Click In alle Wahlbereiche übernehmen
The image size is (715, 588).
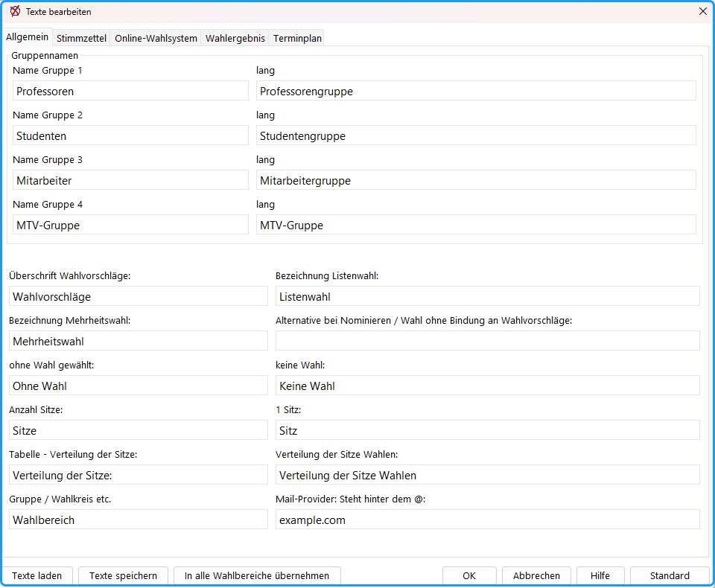point(257,575)
